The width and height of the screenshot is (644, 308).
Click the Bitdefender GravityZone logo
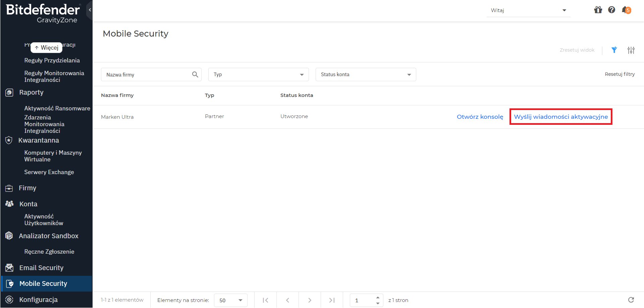tap(43, 13)
